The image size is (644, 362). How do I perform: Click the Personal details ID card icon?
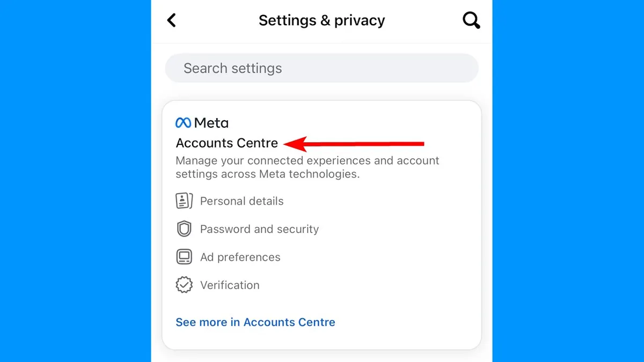pyautogui.click(x=184, y=201)
